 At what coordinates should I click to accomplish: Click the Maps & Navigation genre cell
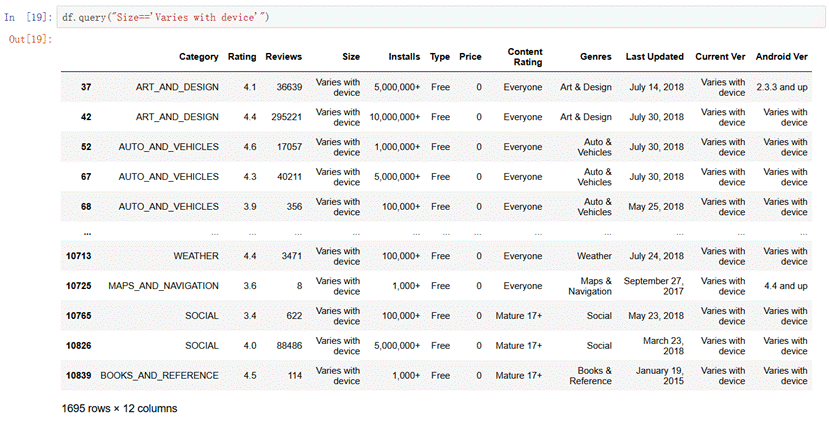590,286
